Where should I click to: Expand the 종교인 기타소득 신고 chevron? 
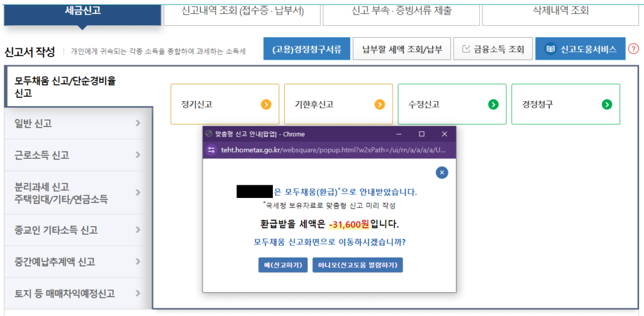tap(138, 230)
